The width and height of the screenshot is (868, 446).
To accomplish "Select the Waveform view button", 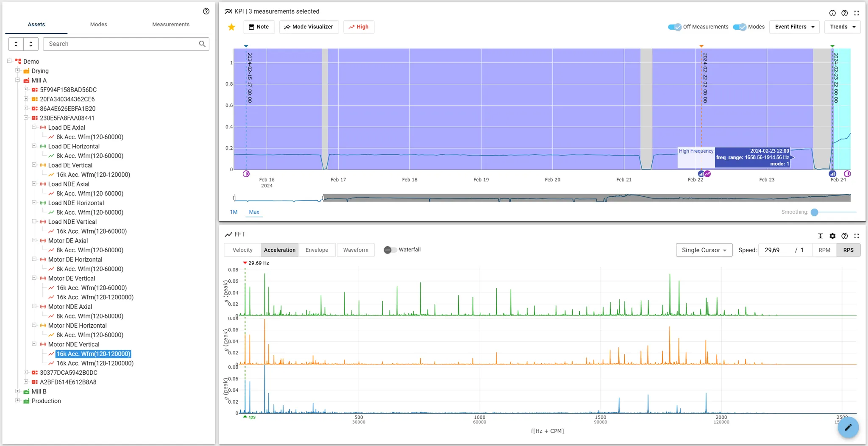I will tap(356, 250).
